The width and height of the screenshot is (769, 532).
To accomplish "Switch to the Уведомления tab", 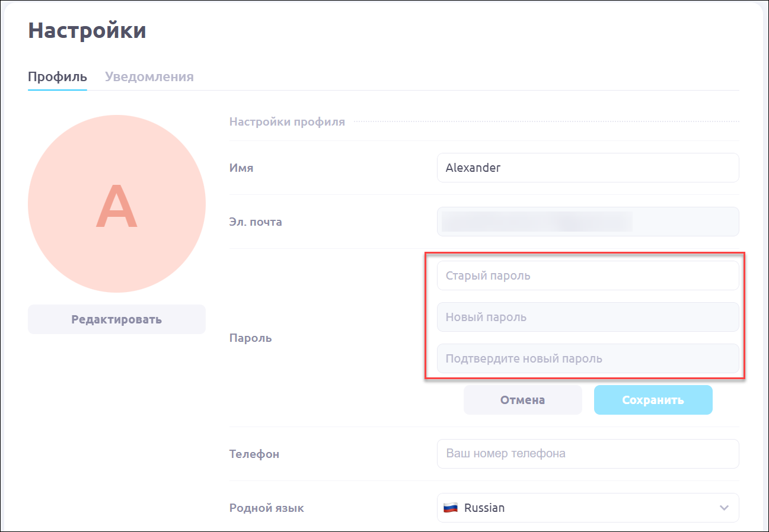I will click(x=149, y=77).
